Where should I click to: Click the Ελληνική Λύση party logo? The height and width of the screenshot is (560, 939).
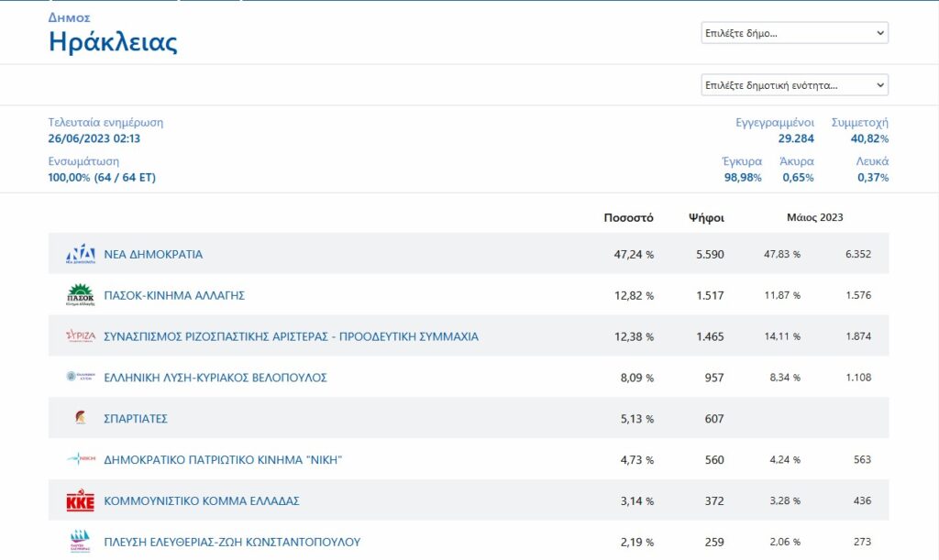tap(80, 377)
